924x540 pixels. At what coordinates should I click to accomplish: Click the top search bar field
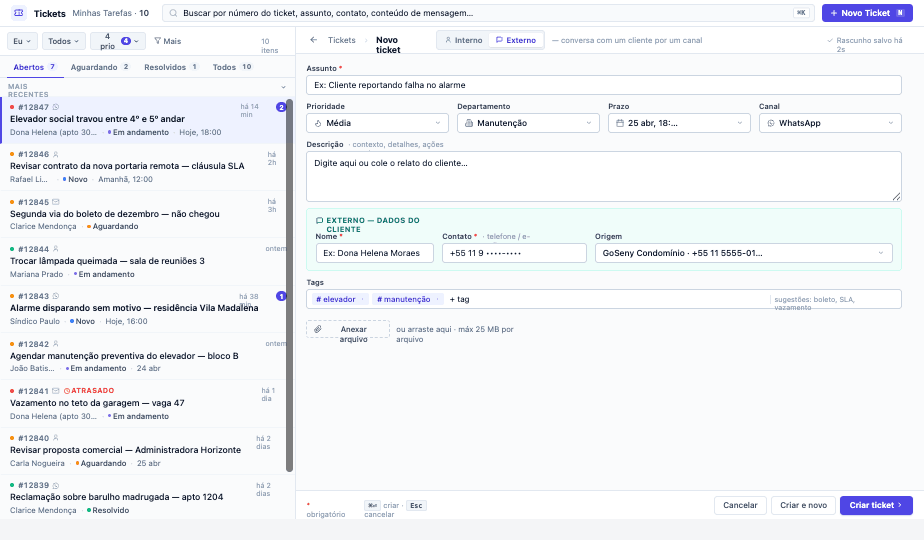point(488,13)
